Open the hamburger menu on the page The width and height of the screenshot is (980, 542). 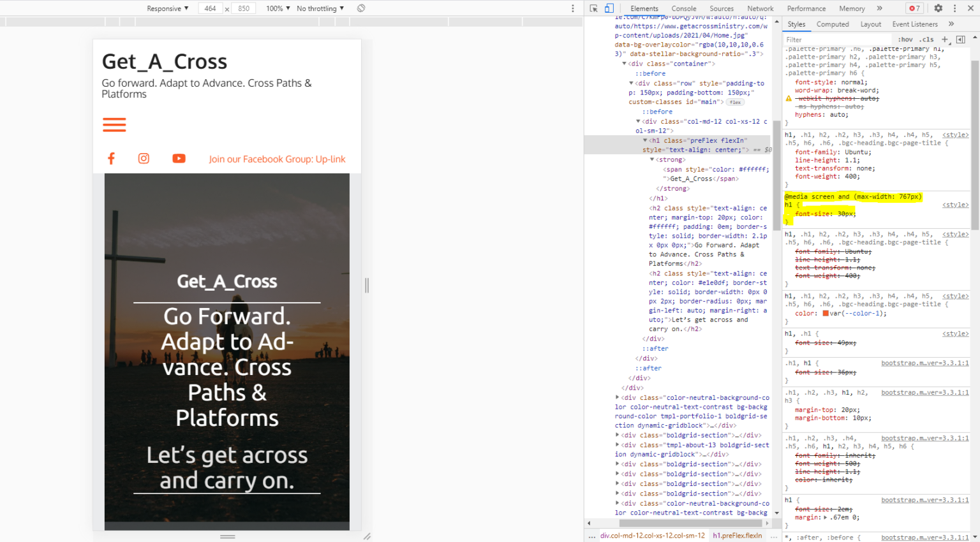pos(114,125)
